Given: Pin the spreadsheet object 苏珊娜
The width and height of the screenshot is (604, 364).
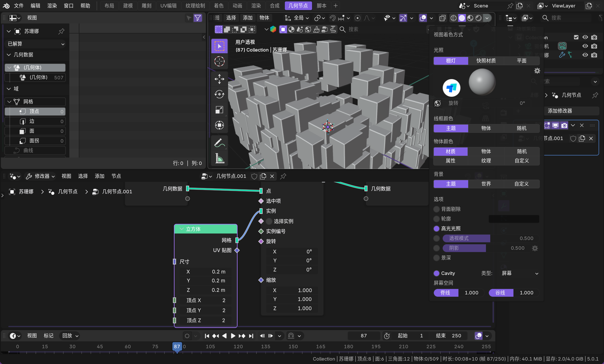Looking at the screenshot, I should [x=61, y=31].
